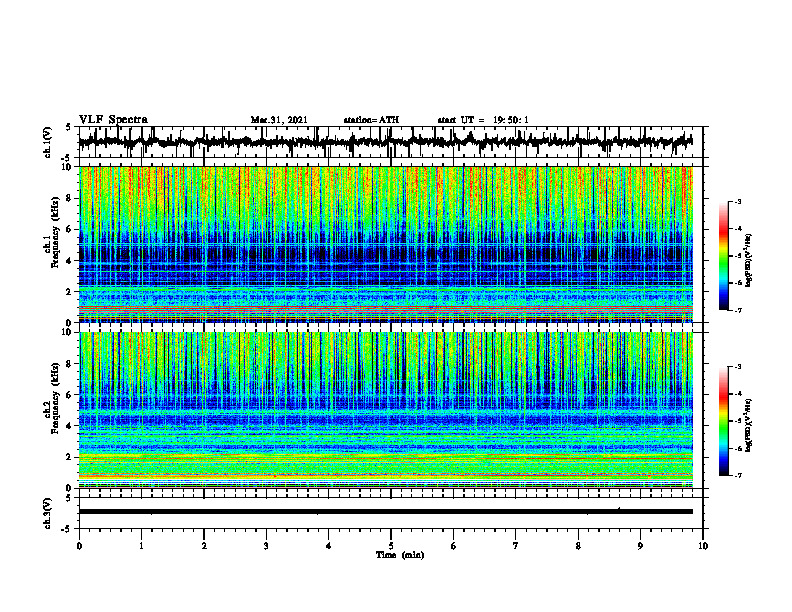Click inside the ch.2 spectrogram panel
Image resolution: width=792 pixels, height=612 pixels.
[x=386, y=410]
